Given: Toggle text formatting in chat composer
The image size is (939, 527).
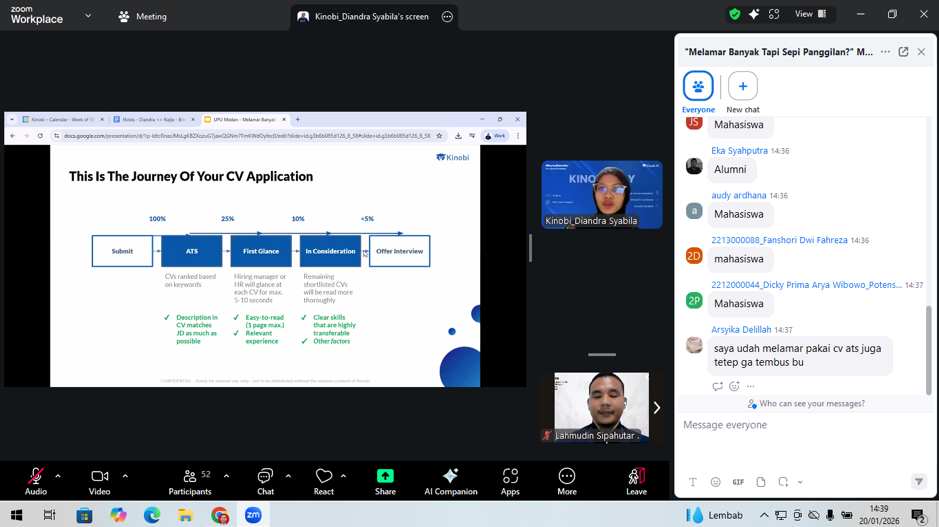Looking at the screenshot, I should tap(692, 482).
